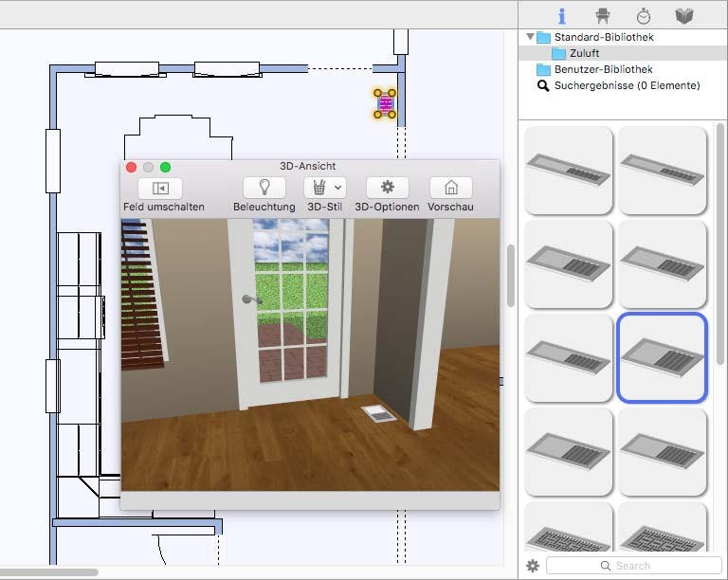
Task: Select left patterned grille thumbnail at bottom
Action: (569, 527)
